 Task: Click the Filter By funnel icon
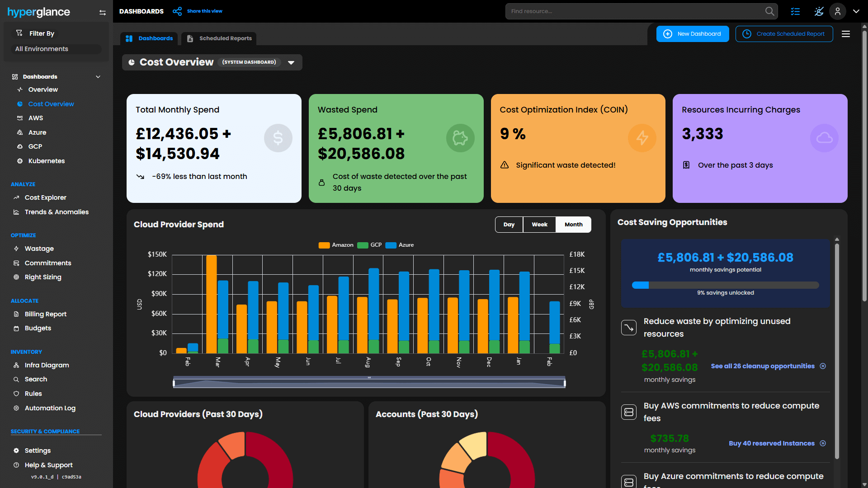coord(19,33)
